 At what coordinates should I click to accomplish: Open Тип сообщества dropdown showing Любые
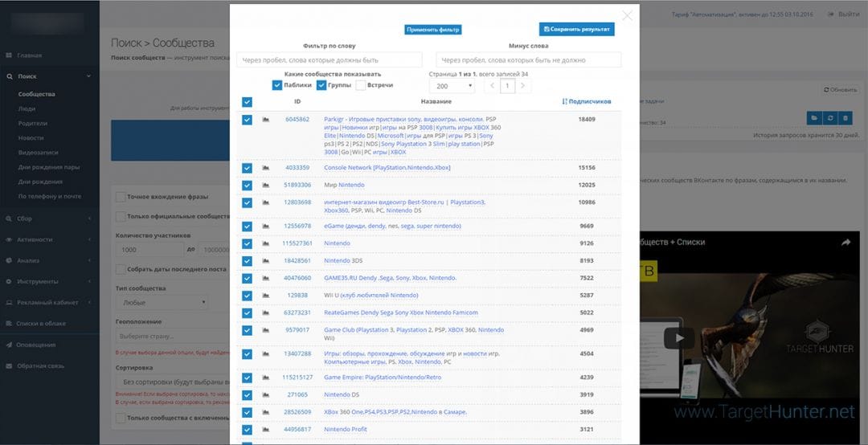[x=161, y=303]
